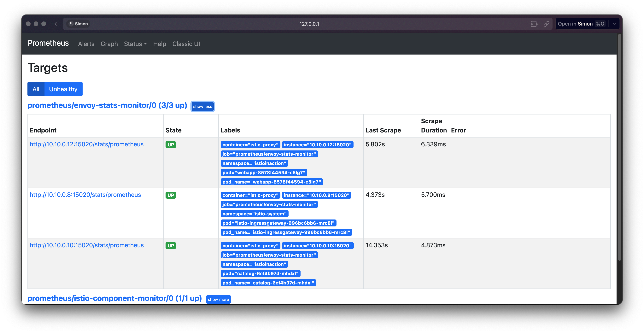Expand the Status dropdown menu

pos(135,44)
